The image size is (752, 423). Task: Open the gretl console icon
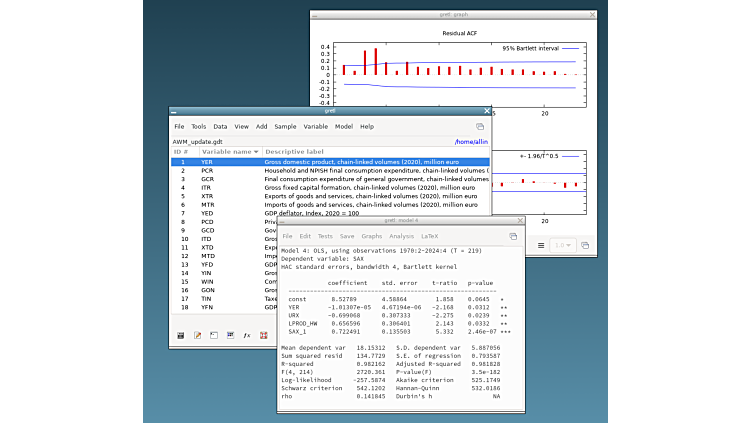click(214, 335)
